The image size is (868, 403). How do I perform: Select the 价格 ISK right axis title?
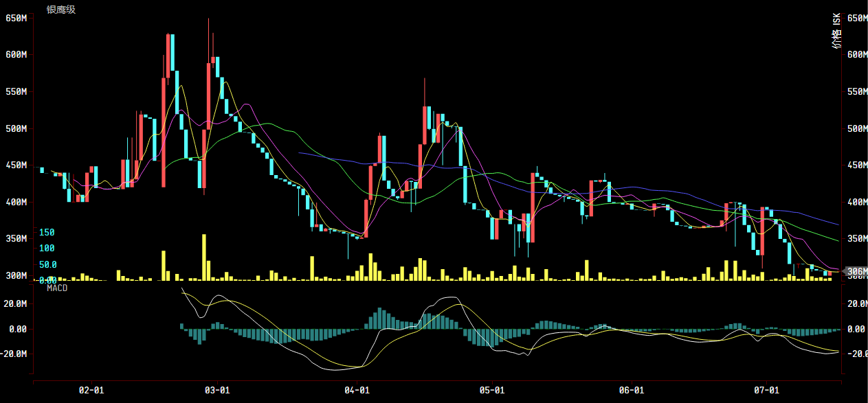836,32
